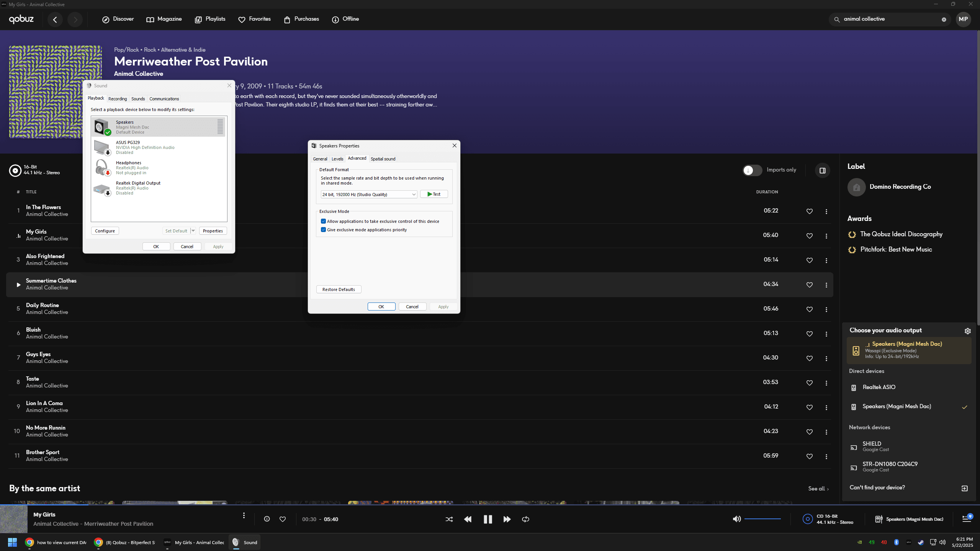
Task: Select Realtek ASIO output device
Action: click(x=909, y=387)
